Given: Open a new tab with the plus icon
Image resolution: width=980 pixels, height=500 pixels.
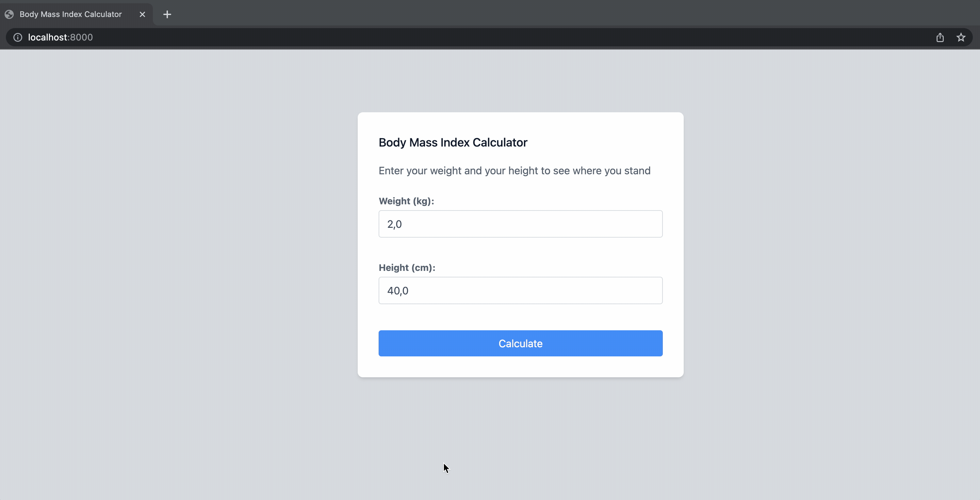Looking at the screenshot, I should (167, 14).
